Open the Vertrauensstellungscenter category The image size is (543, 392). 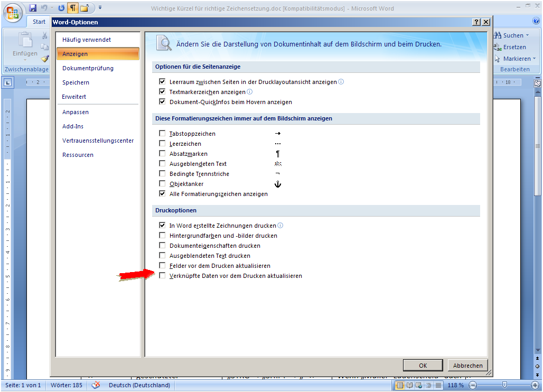click(x=98, y=140)
